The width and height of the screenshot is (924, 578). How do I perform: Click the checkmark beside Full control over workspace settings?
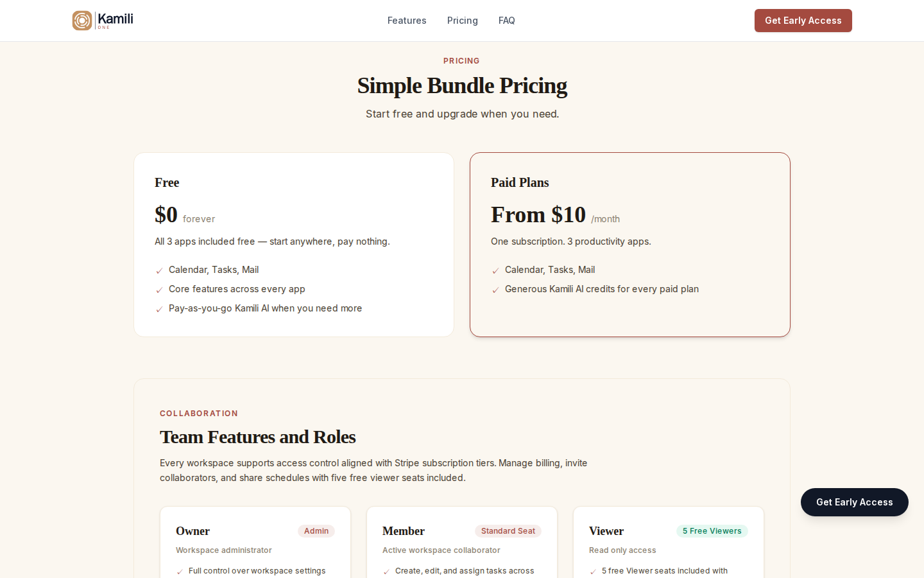(180, 572)
